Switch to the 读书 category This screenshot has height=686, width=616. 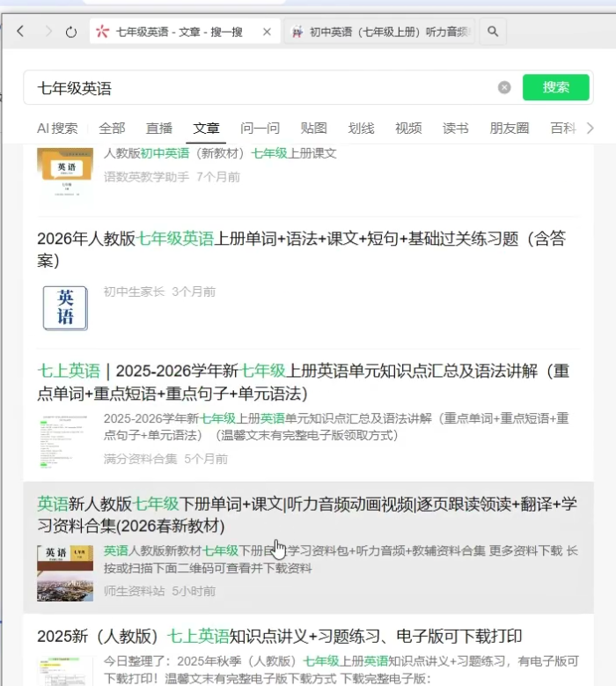[456, 129]
